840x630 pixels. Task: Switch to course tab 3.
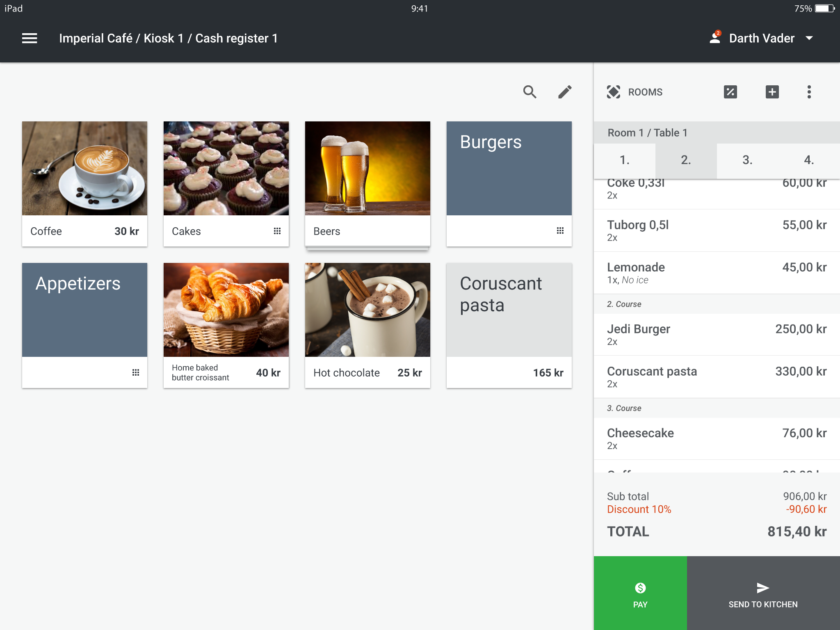point(747,160)
